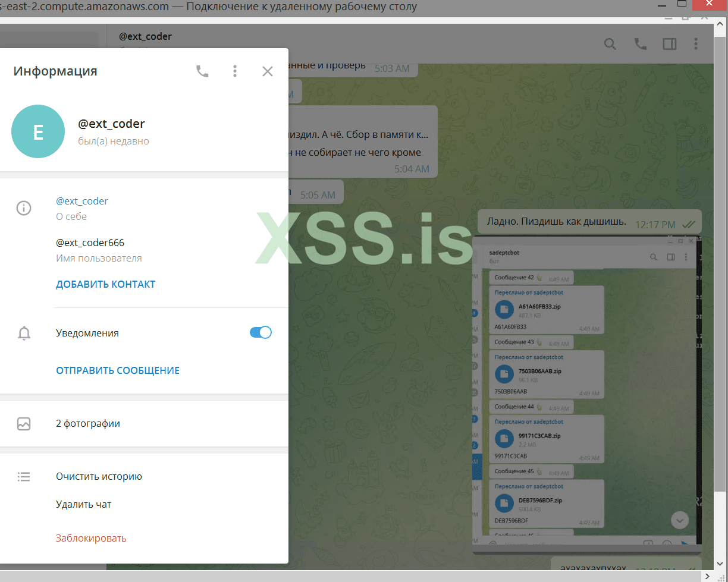Click the 12:17 PM timestamp
Image resolution: width=728 pixels, height=582 pixels.
(655, 225)
